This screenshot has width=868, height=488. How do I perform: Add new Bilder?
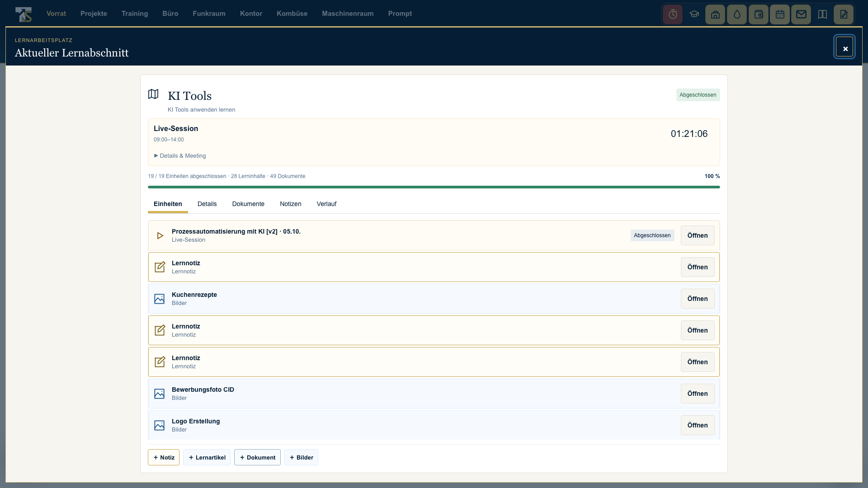(x=301, y=457)
